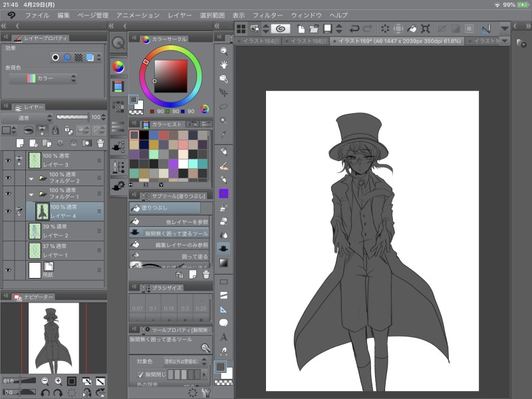Pick the white swatch in the color set
532x399 pixels.
pos(183,164)
